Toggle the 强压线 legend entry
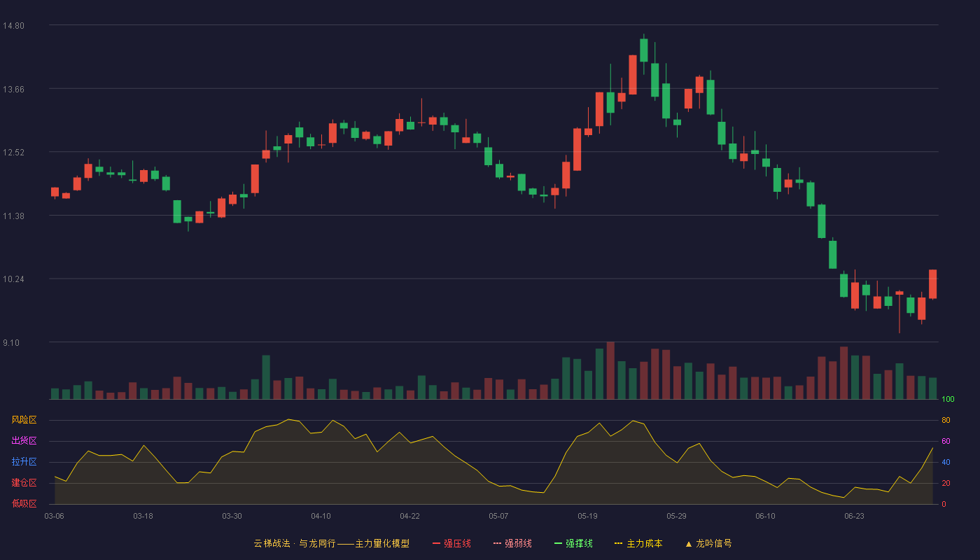The width and height of the screenshot is (980, 560). pyautogui.click(x=451, y=543)
